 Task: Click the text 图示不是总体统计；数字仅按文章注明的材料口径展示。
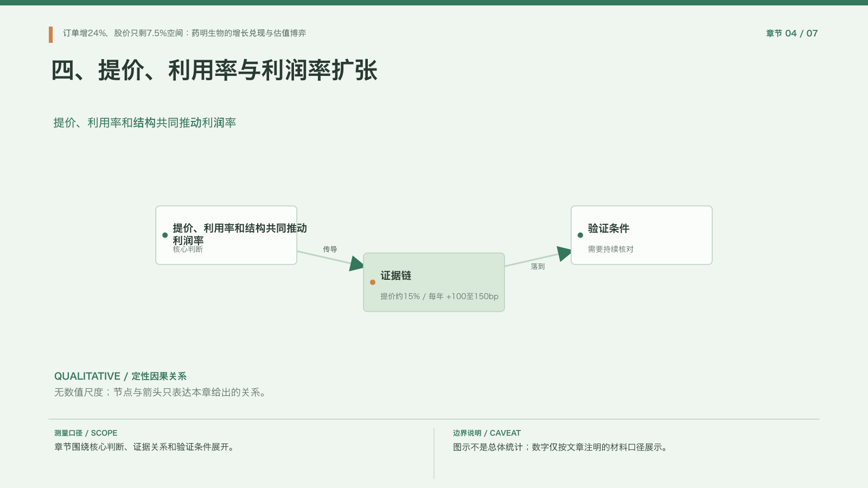pyautogui.click(x=562, y=447)
